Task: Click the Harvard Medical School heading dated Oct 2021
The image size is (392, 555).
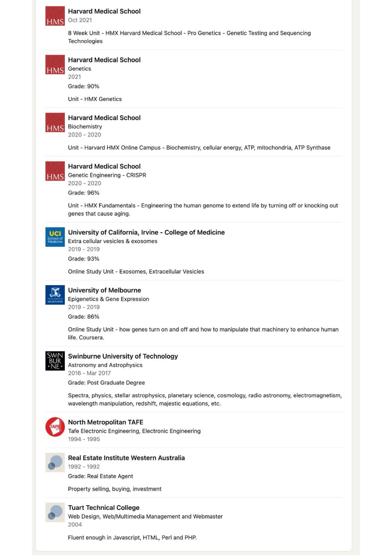Action: coord(104,11)
